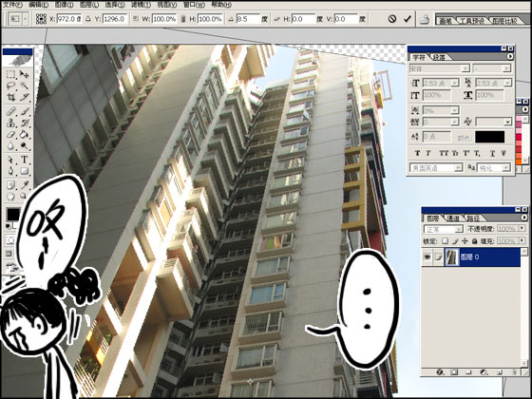Select the Rectangular Marquee tool
Screen dimensions: 532x399
[11, 74]
